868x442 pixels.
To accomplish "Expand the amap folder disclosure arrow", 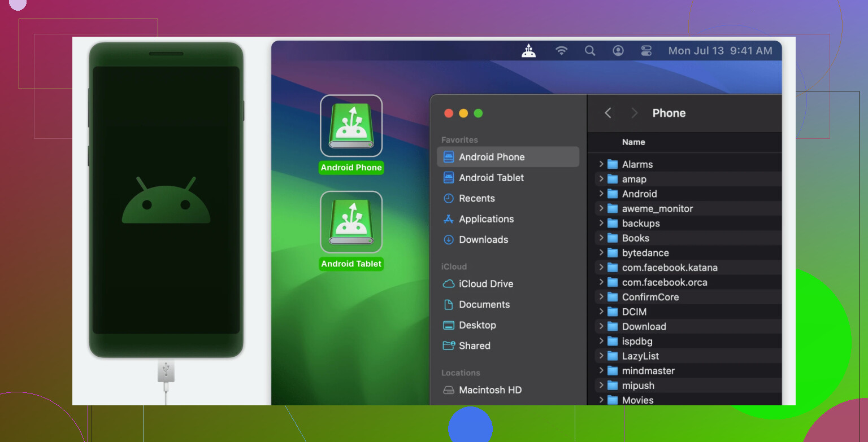I will tap(601, 179).
